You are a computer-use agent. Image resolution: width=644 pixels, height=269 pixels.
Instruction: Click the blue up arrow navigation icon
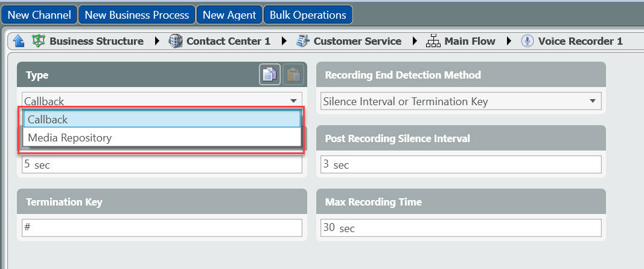[x=19, y=41]
